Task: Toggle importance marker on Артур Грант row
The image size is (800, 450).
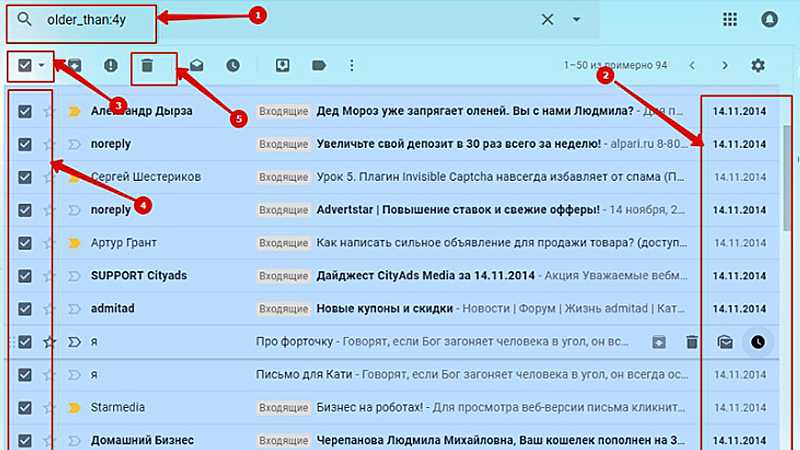Action: tap(74, 243)
